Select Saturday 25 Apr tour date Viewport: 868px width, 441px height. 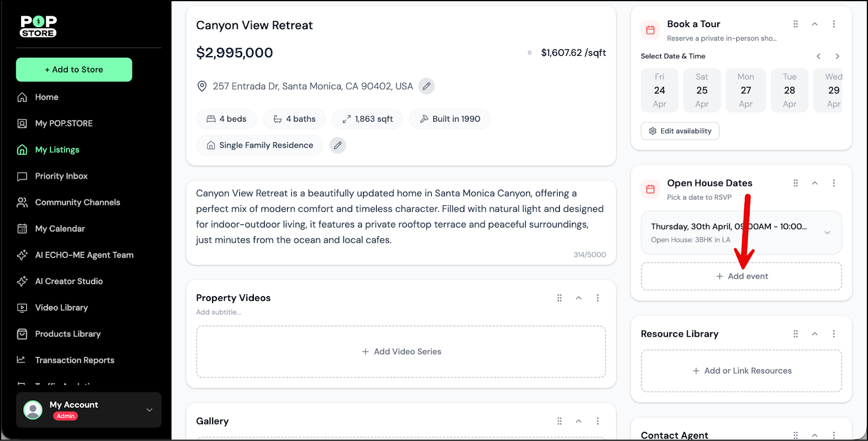click(x=701, y=90)
